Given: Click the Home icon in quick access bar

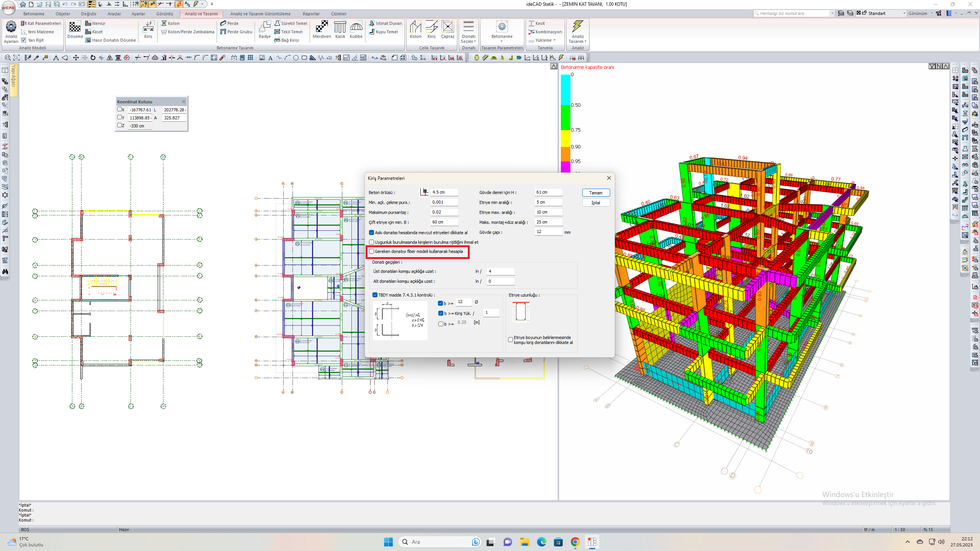Looking at the screenshot, I should click(x=23, y=4).
